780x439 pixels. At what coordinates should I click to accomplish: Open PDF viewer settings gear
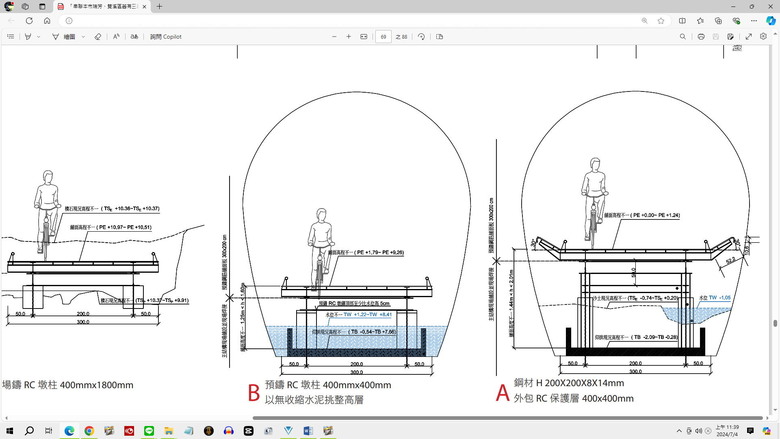point(763,36)
